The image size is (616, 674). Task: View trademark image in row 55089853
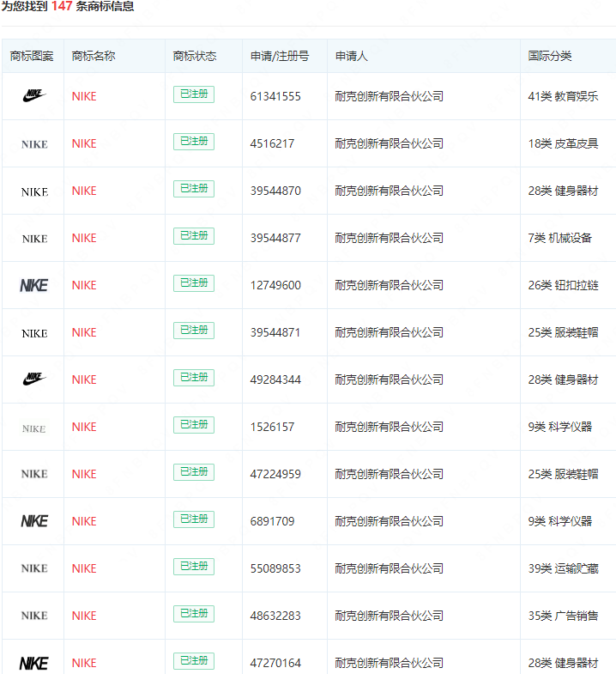point(34,568)
